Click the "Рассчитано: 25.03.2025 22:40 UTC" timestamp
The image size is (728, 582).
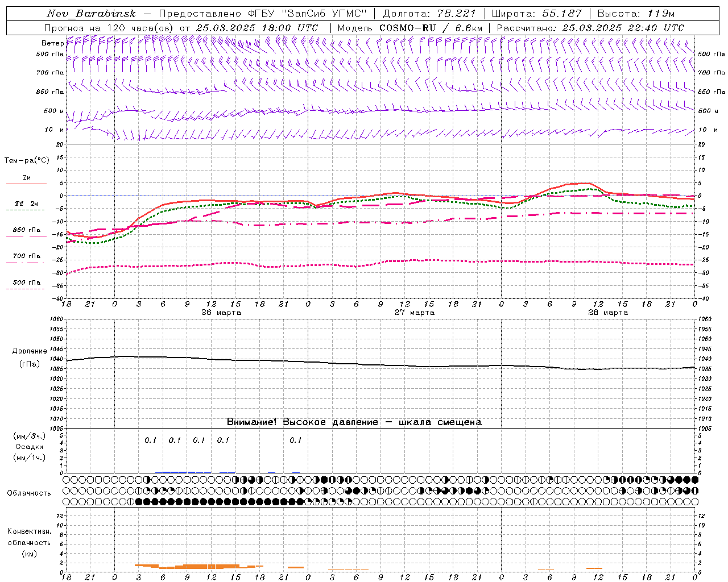pos(590,28)
